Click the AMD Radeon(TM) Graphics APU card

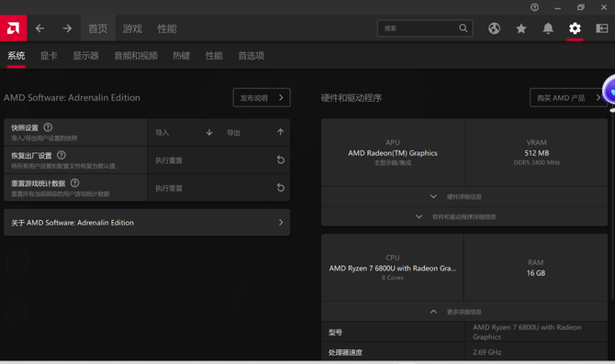[393, 152]
